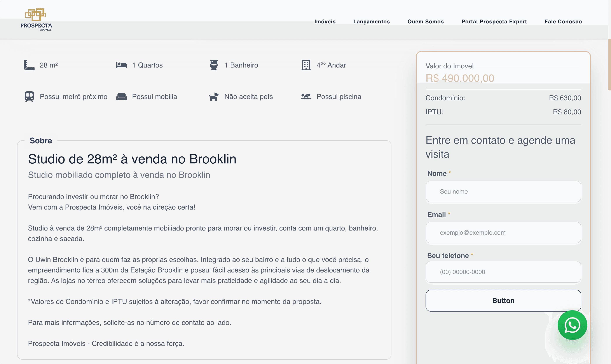Screen dimensions: 611x364
Task: Click the dog icon for pets policy
Action: tap(214, 97)
